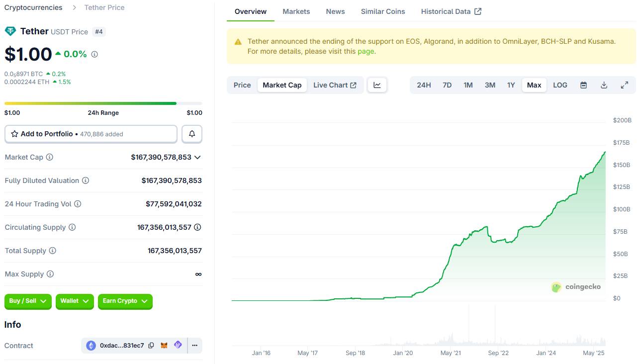Screen dimensions: 639x364
Task: Open the chart type line icon
Action: 377,85
